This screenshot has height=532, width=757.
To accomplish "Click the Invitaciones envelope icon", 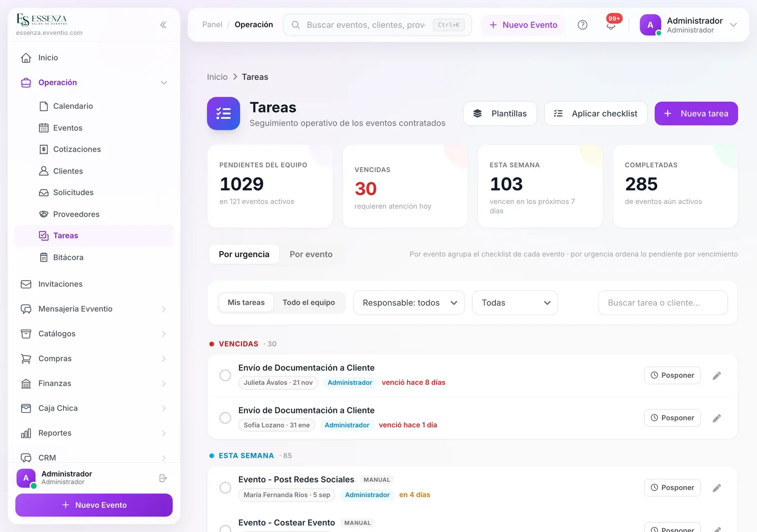I will click(26, 284).
